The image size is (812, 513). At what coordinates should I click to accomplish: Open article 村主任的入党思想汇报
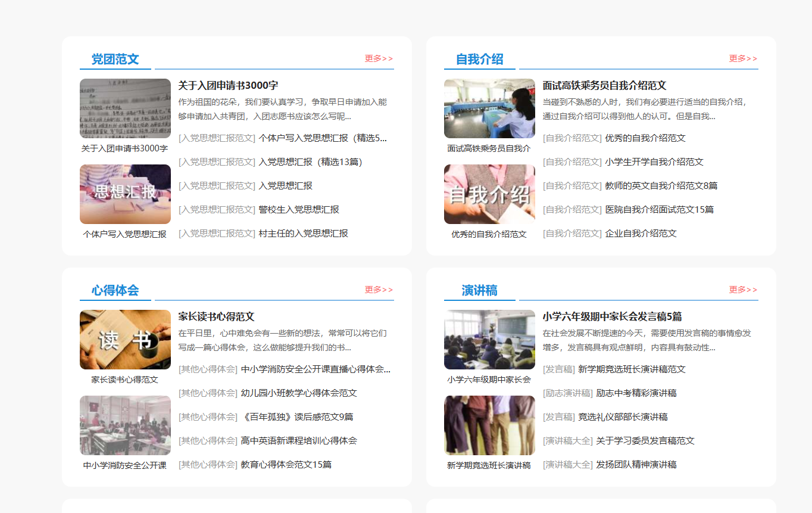[x=303, y=234]
